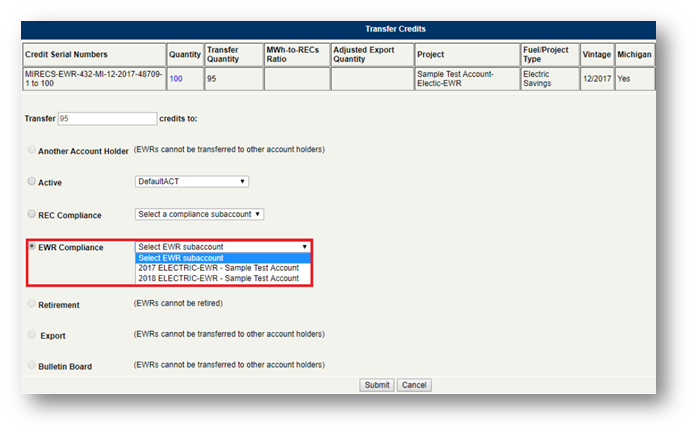Click the MIRECS-EWR-432 serial number cell
Image resolution: width=698 pixels, height=436 pixels.
pyautogui.click(x=92, y=78)
